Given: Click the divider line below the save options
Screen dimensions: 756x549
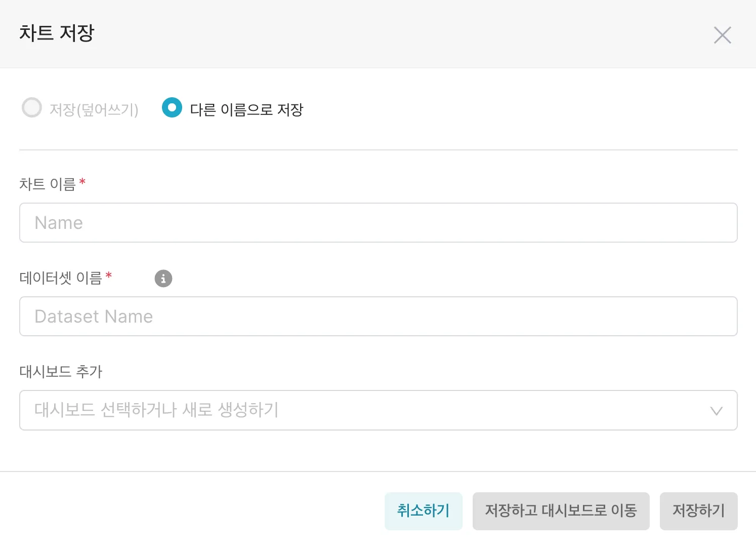Looking at the screenshot, I should (378, 150).
